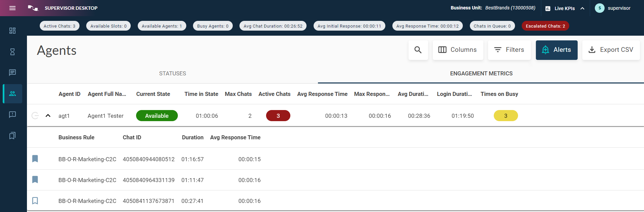Switch to the Statuses tab
Image resolution: width=644 pixels, height=212 pixels.
tap(172, 73)
